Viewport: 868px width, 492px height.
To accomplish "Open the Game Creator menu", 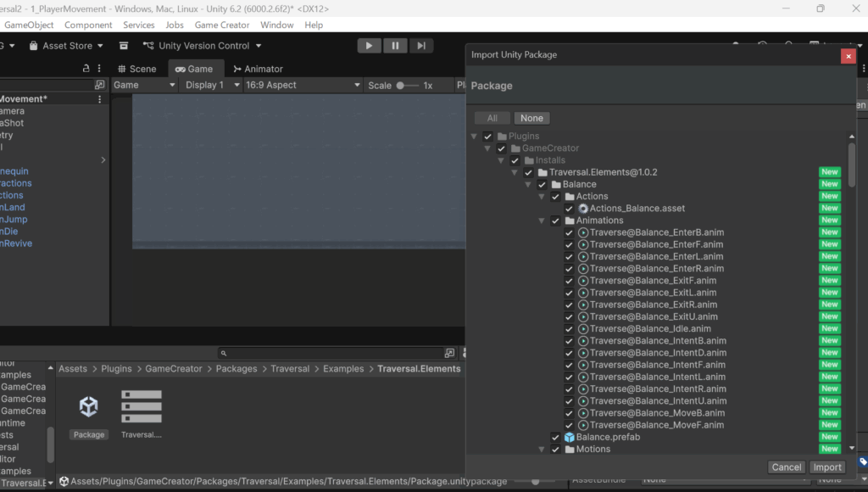I will tap(222, 25).
